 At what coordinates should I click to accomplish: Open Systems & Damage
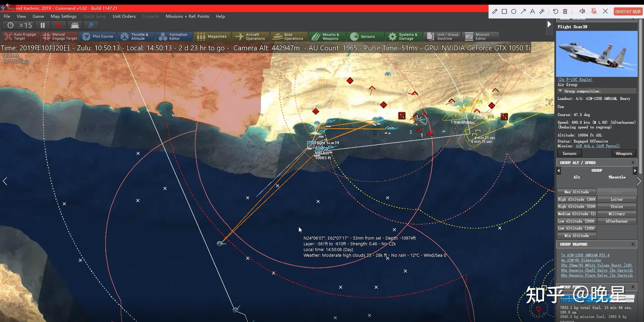[404, 36]
